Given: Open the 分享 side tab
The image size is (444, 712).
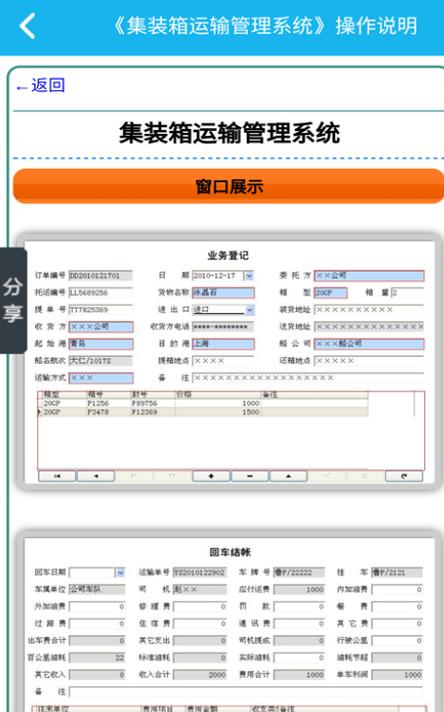Looking at the screenshot, I should [x=13, y=301].
